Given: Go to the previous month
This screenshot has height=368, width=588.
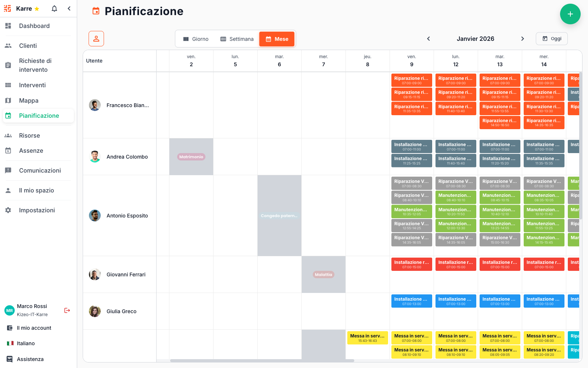Looking at the screenshot, I should (x=428, y=39).
